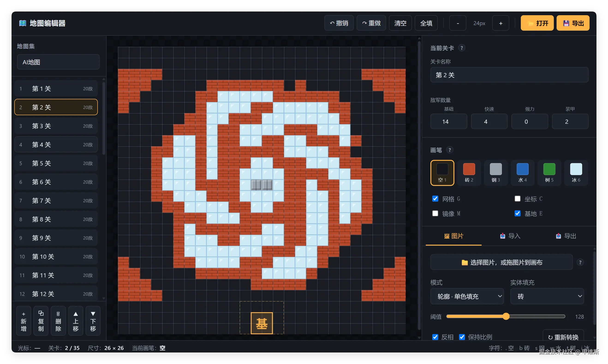Image resolution: width=608 pixels, height=364 pixels.
Task: Decrease cell size with minus button
Action: coord(458,23)
